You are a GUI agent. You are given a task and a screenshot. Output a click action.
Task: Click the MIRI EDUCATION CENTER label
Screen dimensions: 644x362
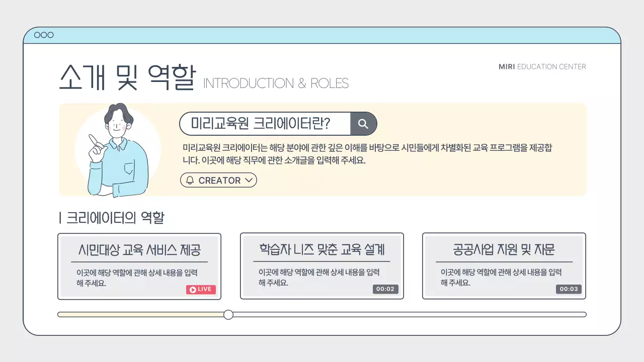[x=542, y=66]
